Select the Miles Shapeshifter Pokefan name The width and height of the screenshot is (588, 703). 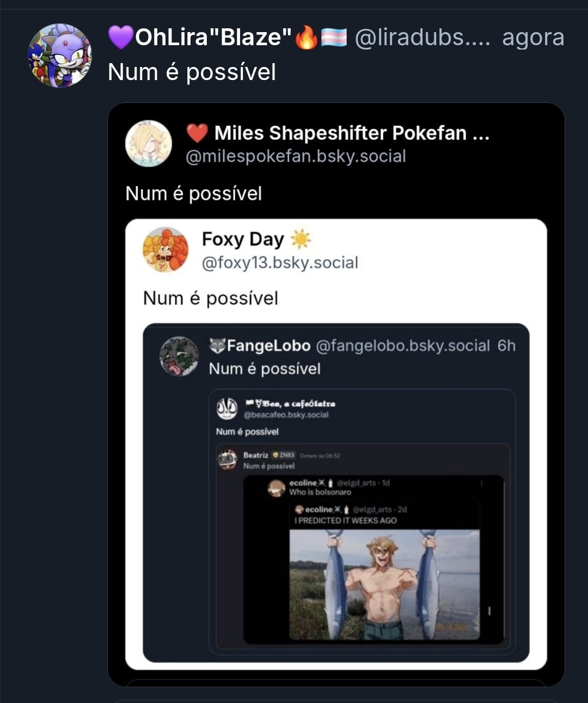pos(340,133)
